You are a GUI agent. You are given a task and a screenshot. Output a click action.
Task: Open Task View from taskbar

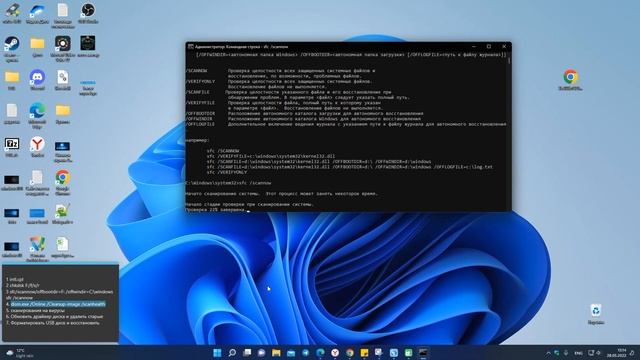tap(247, 353)
